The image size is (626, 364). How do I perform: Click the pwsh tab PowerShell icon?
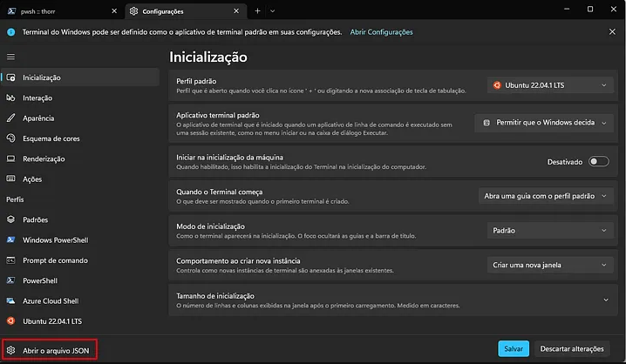pos(11,11)
